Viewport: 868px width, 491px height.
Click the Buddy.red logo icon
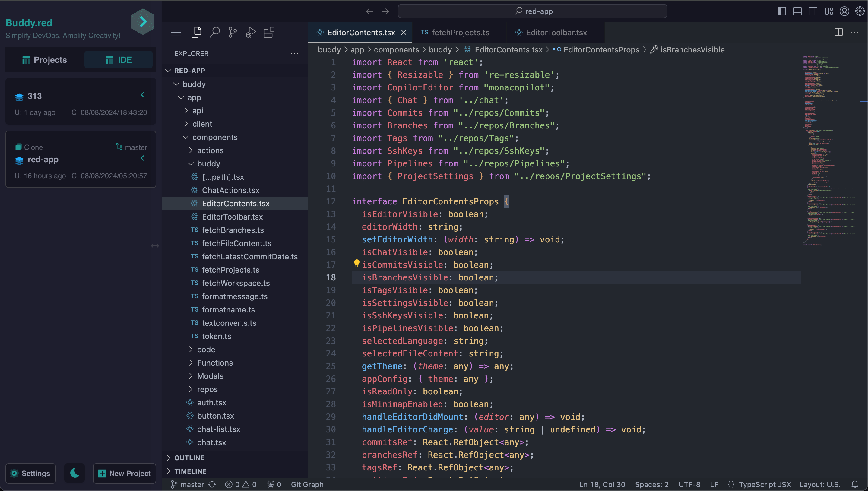pos(143,22)
